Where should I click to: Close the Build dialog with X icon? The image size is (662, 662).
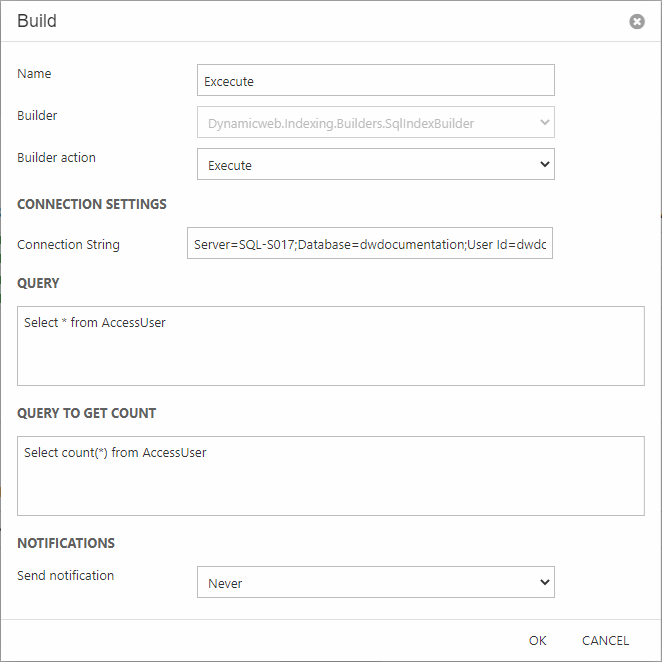[637, 21]
